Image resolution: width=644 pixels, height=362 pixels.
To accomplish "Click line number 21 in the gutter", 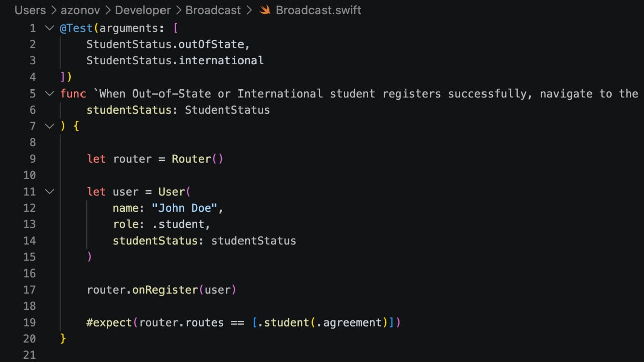I will (30, 355).
